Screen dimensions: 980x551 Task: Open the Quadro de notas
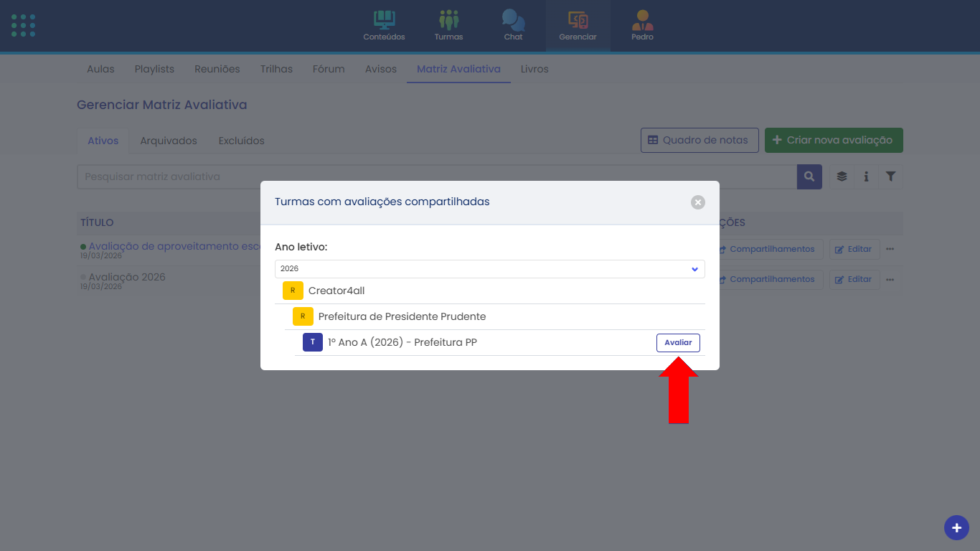tap(699, 140)
